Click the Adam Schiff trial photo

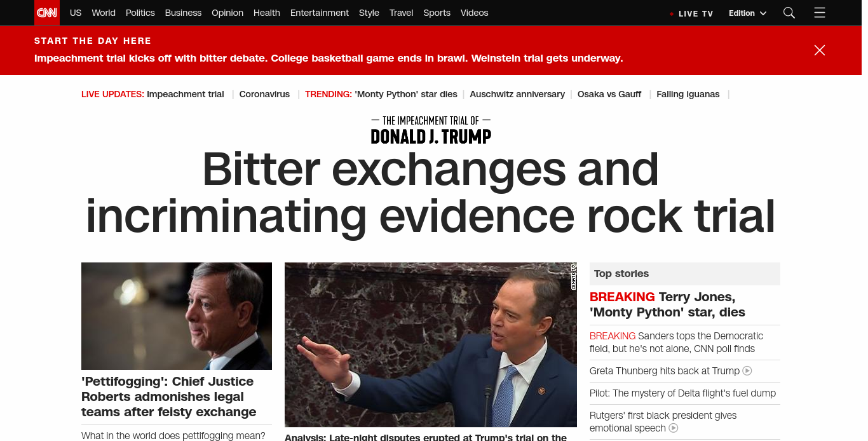click(x=431, y=344)
